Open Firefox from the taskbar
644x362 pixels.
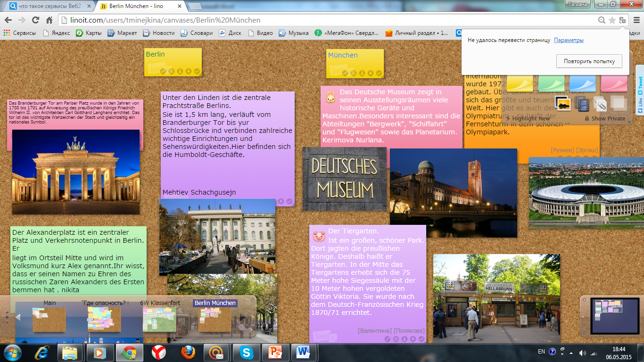click(188, 352)
